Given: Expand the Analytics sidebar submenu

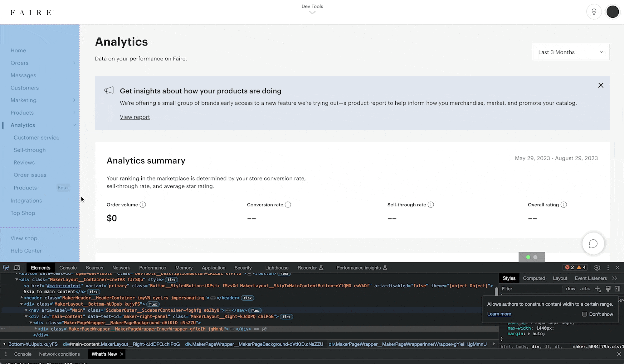Looking at the screenshot, I should click(x=74, y=125).
